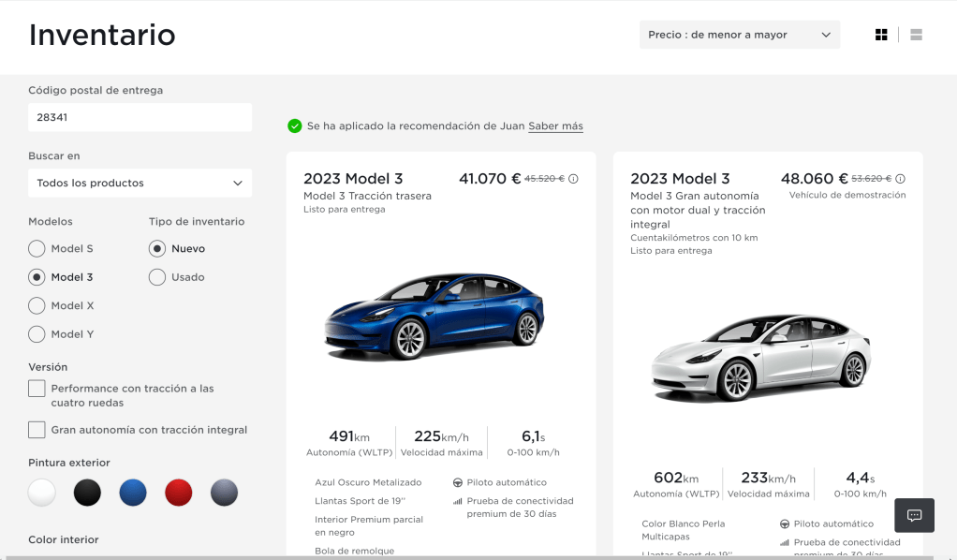Click the Piloto automático steering wheel icon
The height and width of the screenshot is (560, 957).
click(457, 482)
